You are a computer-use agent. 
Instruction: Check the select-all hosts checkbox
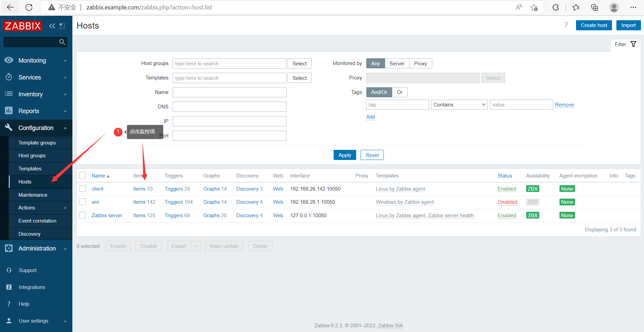82,175
